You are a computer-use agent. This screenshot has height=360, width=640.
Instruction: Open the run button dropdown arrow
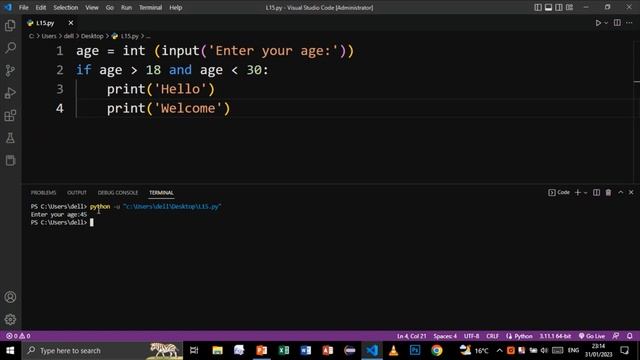(x=606, y=23)
